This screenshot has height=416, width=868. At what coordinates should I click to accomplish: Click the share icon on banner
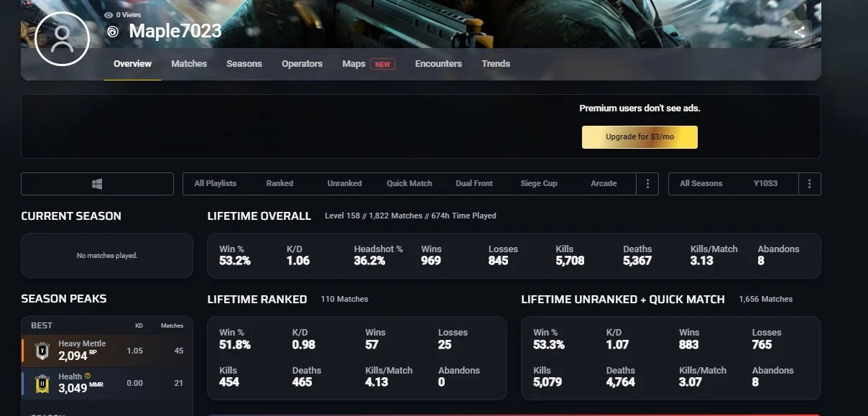pos(799,32)
